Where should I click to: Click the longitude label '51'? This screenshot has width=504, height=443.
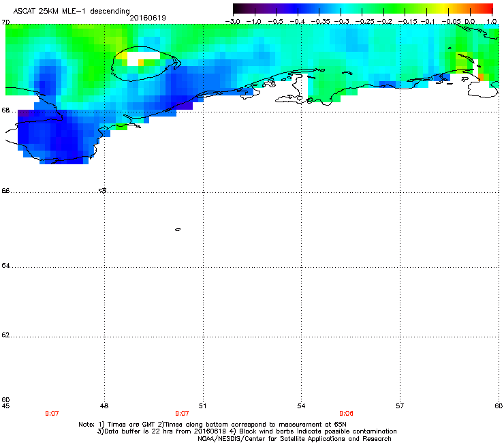[x=202, y=406]
